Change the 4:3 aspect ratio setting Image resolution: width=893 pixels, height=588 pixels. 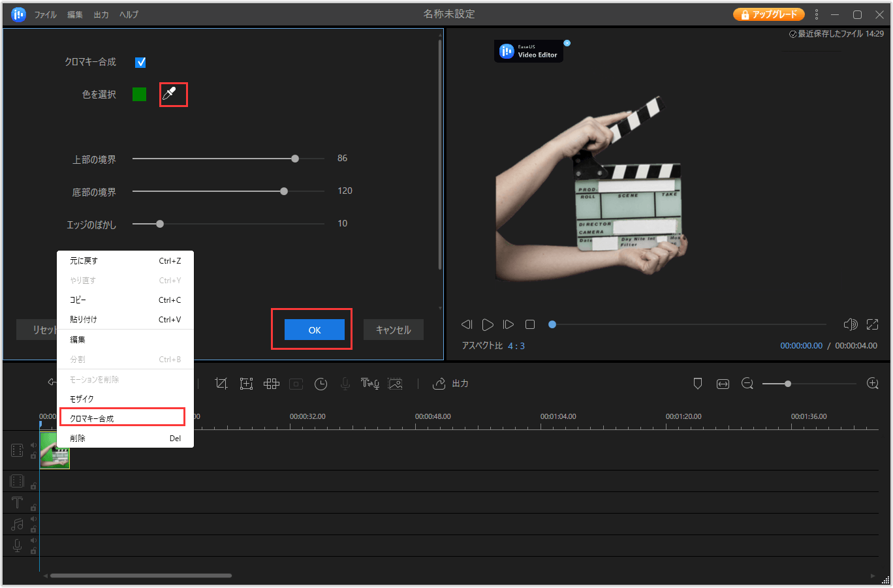coord(516,346)
